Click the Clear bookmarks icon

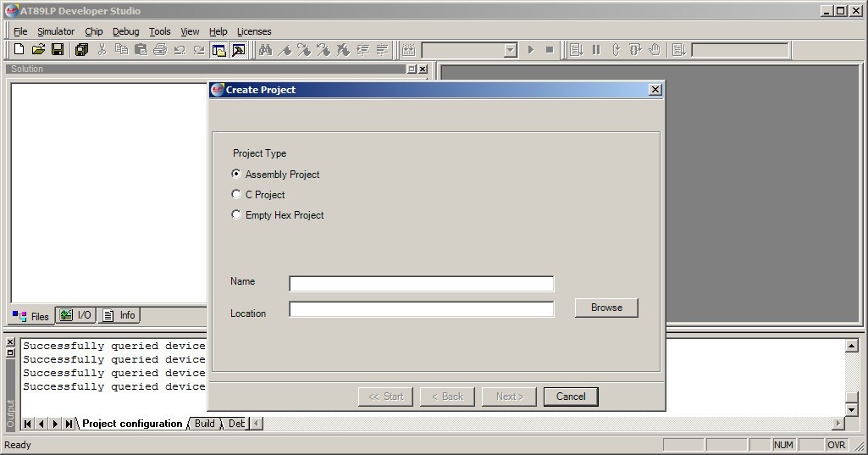(x=343, y=50)
